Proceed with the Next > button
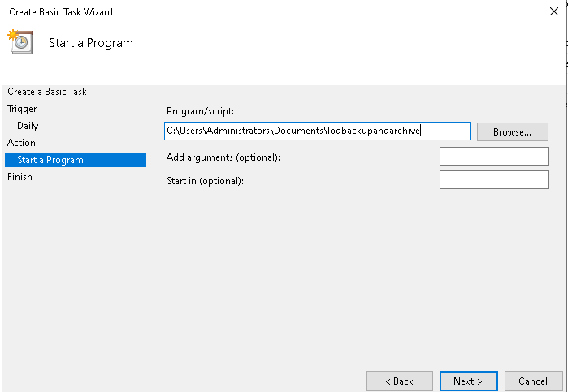Viewport: 568px width, 392px height. click(468, 381)
